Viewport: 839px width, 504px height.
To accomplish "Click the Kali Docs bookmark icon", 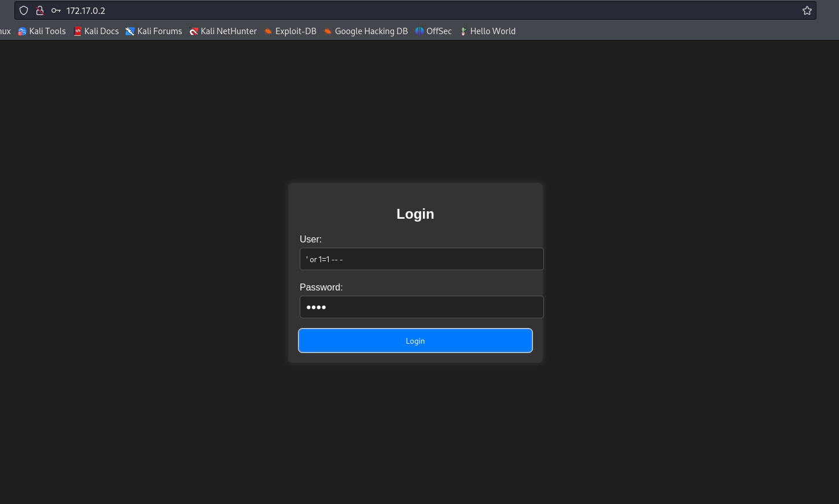I will coord(78,31).
